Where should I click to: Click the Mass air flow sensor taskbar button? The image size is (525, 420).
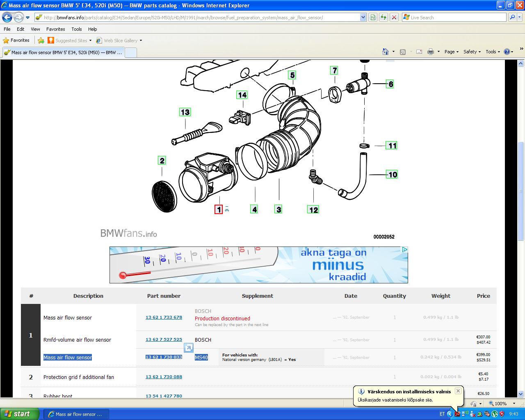coord(77,414)
